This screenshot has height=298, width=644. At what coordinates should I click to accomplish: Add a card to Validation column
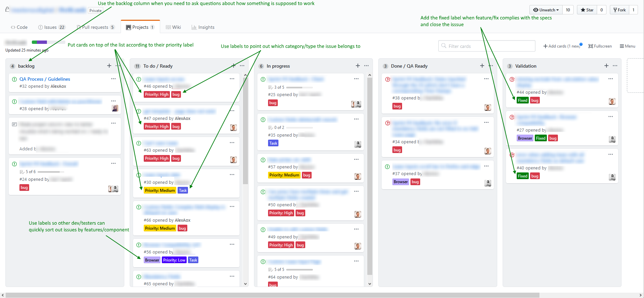(606, 66)
